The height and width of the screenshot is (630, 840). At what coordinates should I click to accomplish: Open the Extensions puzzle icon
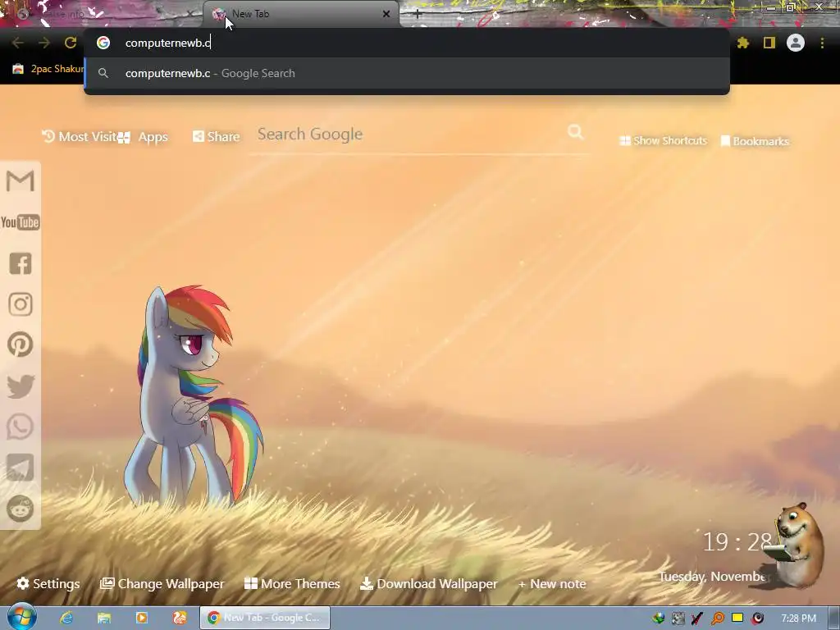(x=743, y=43)
